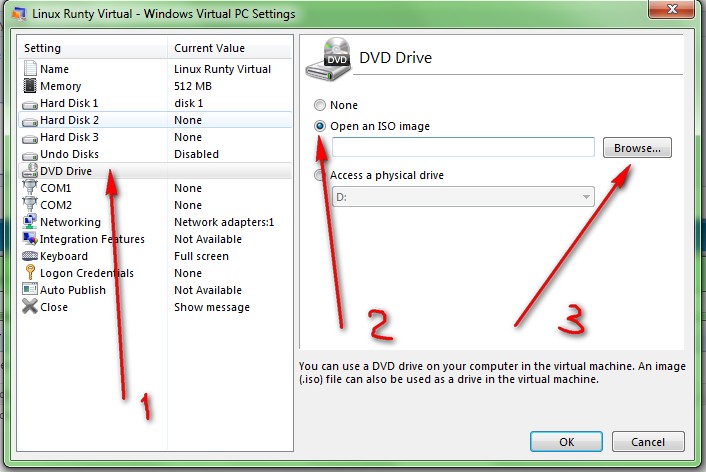Select Open an ISO image radio button
Viewport: 706px width, 472px height.
point(320,126)
